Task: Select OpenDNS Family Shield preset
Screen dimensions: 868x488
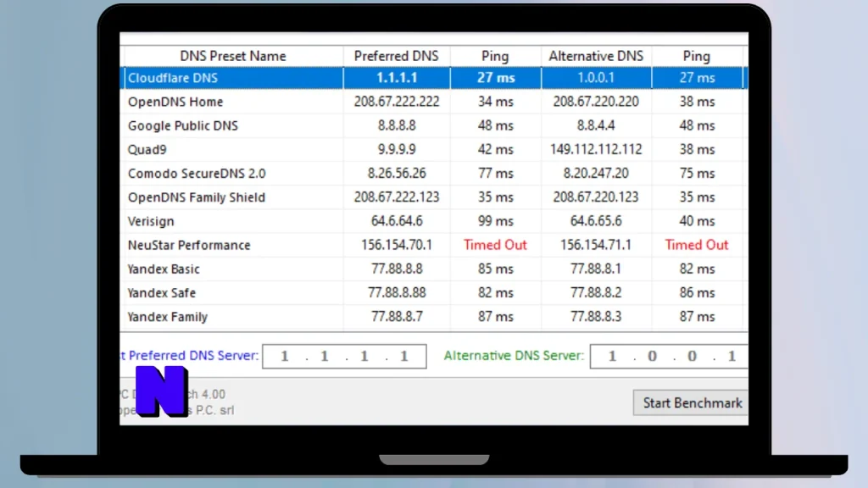Action: (x=433, y=197)
